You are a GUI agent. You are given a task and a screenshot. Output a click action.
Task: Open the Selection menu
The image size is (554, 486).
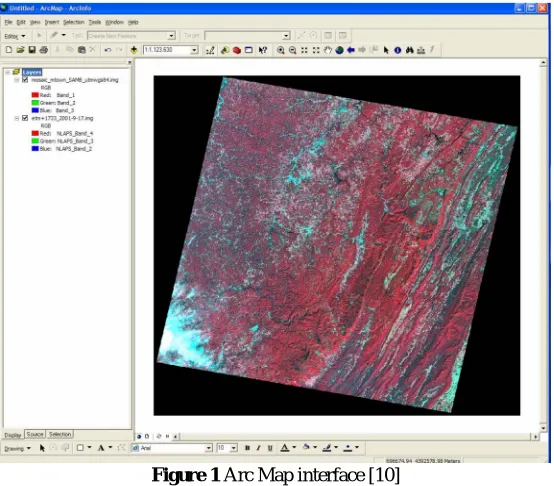(74, 22)
